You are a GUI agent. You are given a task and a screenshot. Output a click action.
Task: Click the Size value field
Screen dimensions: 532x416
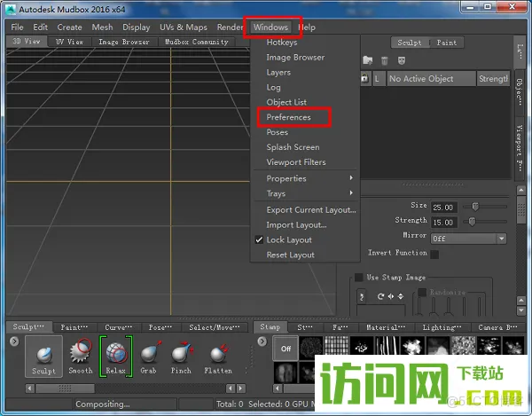coord(444,208)
